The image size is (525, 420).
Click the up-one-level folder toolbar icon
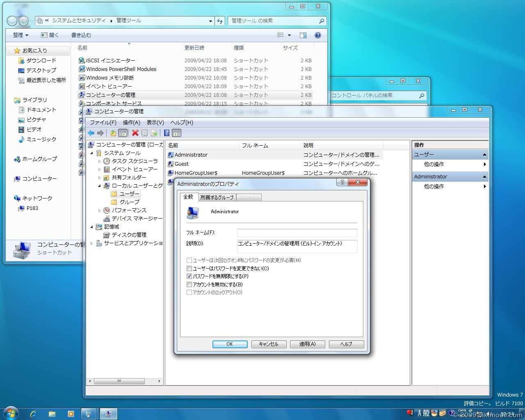point(113,133)
